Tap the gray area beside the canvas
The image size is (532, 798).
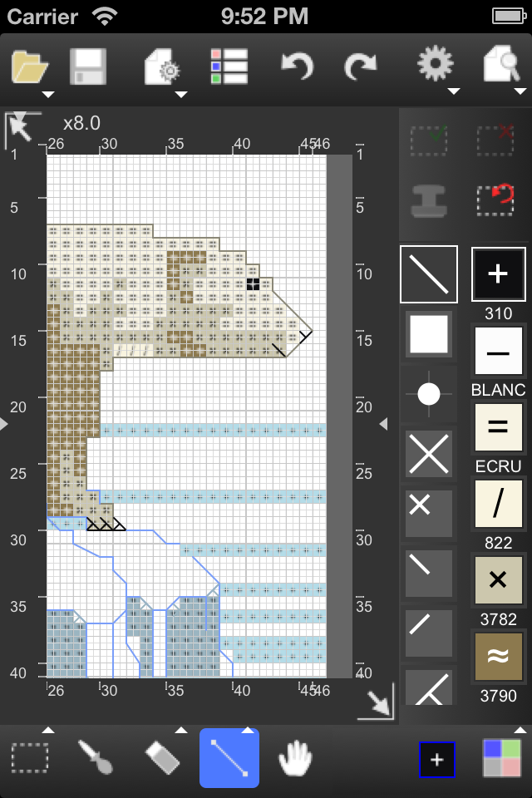click(x=339, y=416)
